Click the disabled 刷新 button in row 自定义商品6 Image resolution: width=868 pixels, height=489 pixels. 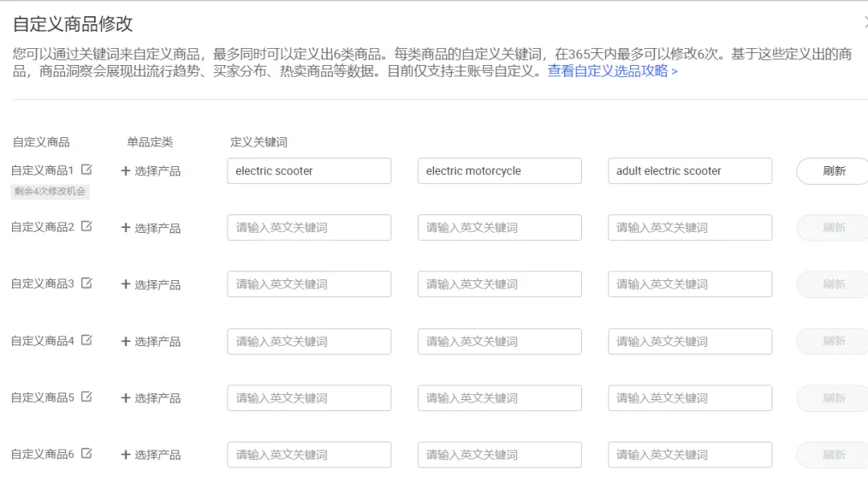pyautogui.click(x=833, y=454)
